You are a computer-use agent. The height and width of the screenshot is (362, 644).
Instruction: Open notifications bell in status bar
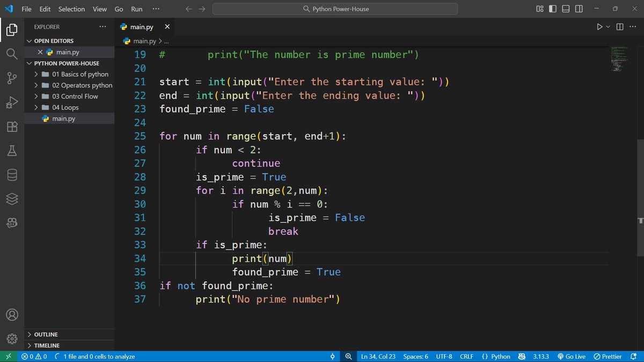pyautogui.click(x=633, y=357)
